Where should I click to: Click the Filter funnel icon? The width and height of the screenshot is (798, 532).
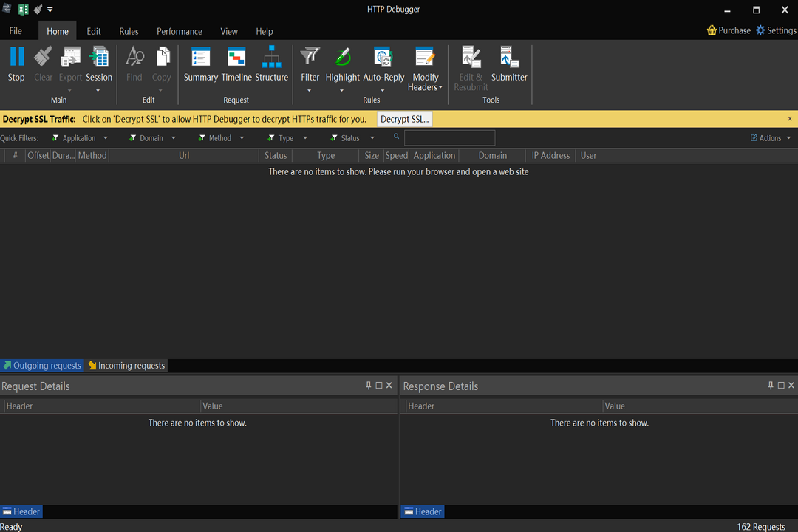(x=310, y=58)
